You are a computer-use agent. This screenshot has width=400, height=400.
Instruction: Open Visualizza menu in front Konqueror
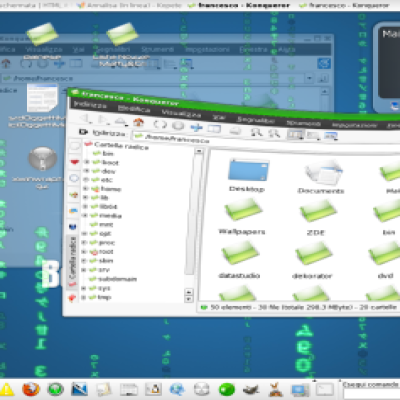tap(181, 113)
